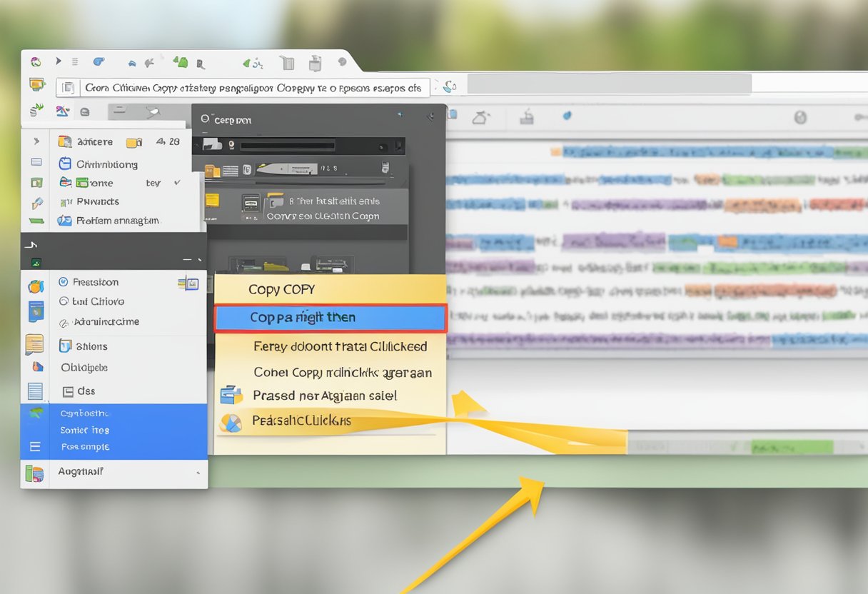Click the blue teapot icon in top toolbar
868x594 pixels.
click(x=99, y=62)
